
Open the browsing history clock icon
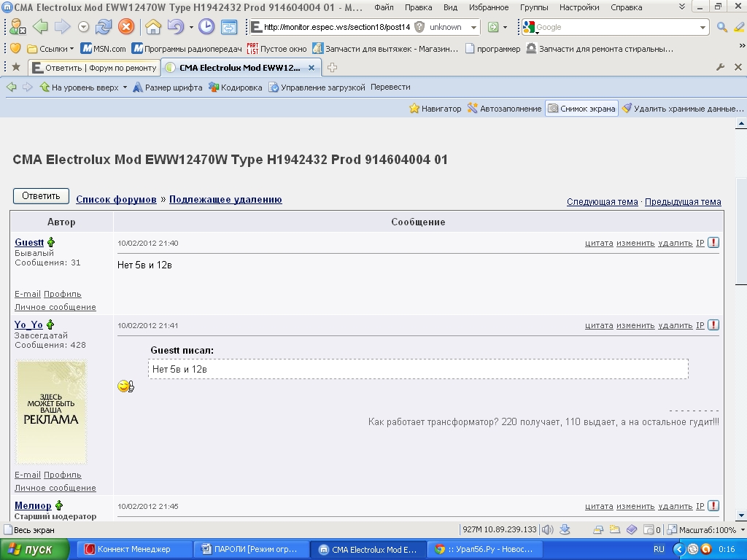pyautogui.click(x=207, y=27)
